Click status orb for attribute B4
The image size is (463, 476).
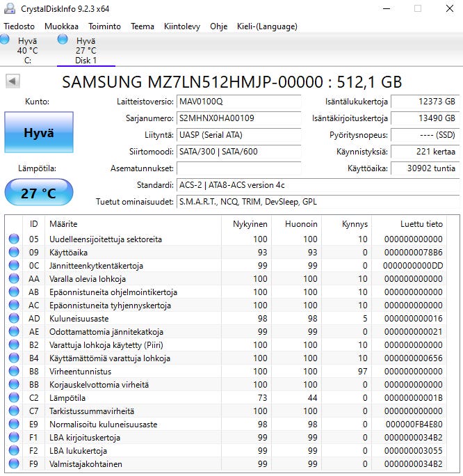14,358
